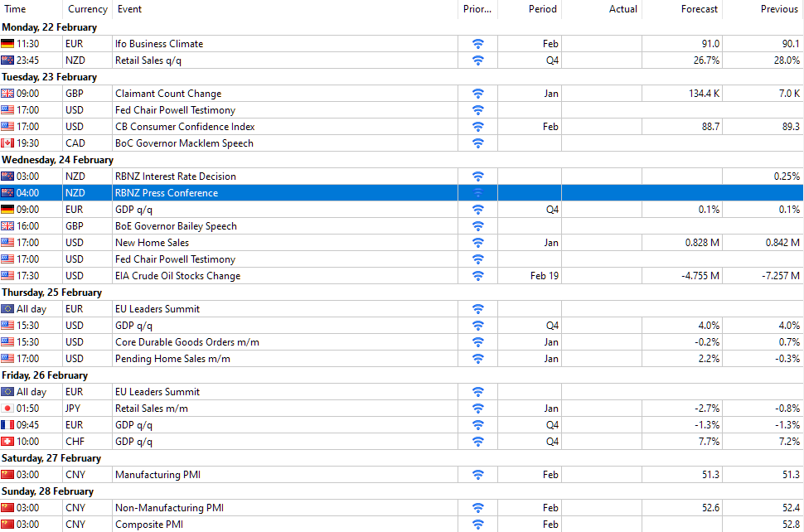Click priority icon for EIA Crude Oil Stocks Change
This screenshot has height=532, width=804.
pos(477,276)
